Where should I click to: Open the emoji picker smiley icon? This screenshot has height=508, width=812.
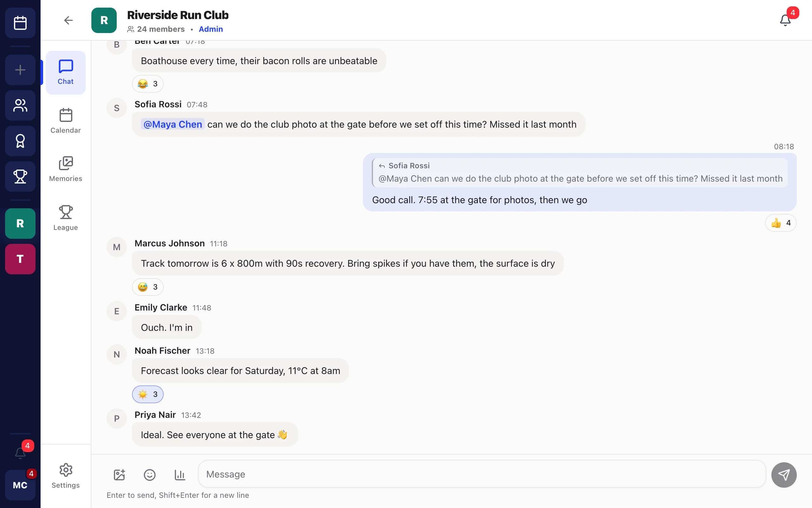click(x=150, y=475)
